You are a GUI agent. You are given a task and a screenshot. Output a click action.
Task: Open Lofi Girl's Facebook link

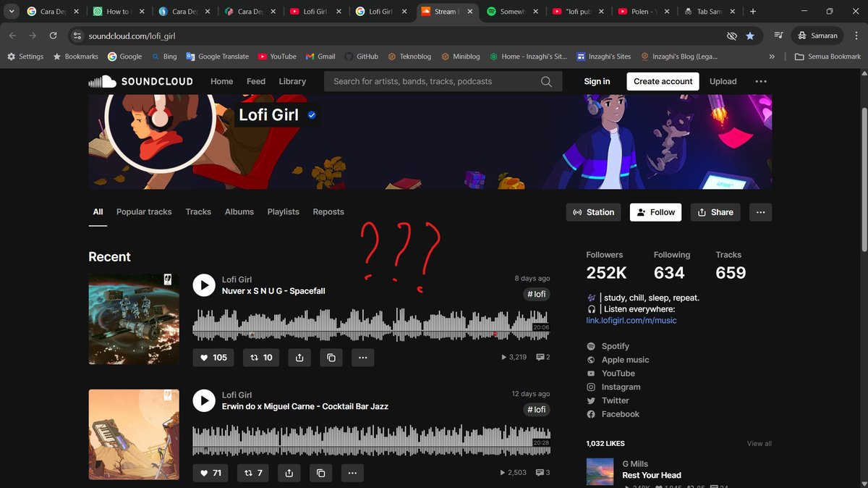pyautogui.click(x=620, y=414)
